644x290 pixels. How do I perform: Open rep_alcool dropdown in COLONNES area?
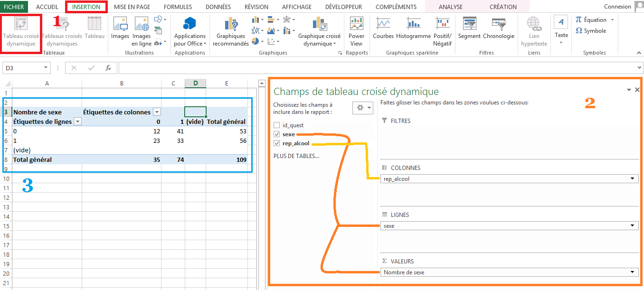point(632,179)
